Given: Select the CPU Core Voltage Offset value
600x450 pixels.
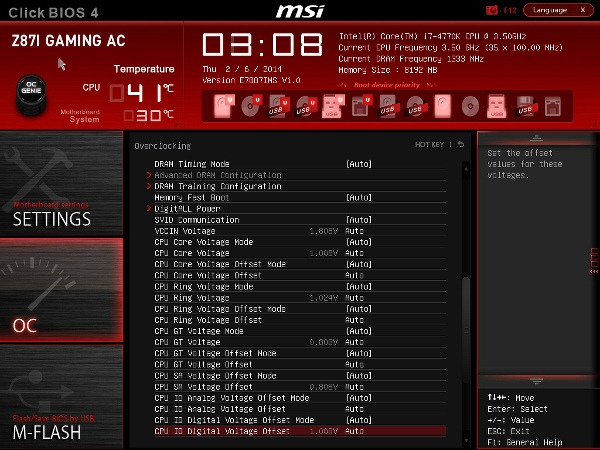Looking at the screenshot, I should [354, 275].
